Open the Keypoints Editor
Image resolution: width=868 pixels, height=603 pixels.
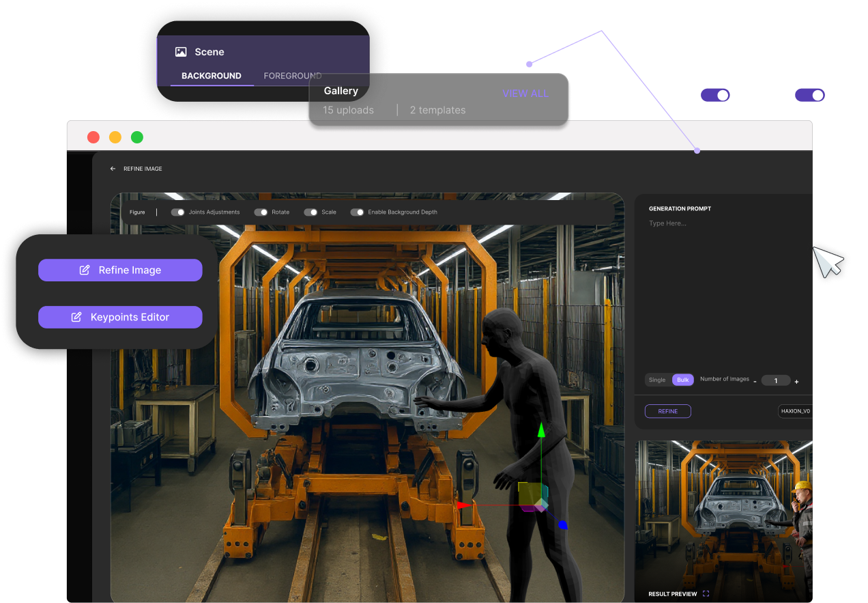[x=120, y=317]
